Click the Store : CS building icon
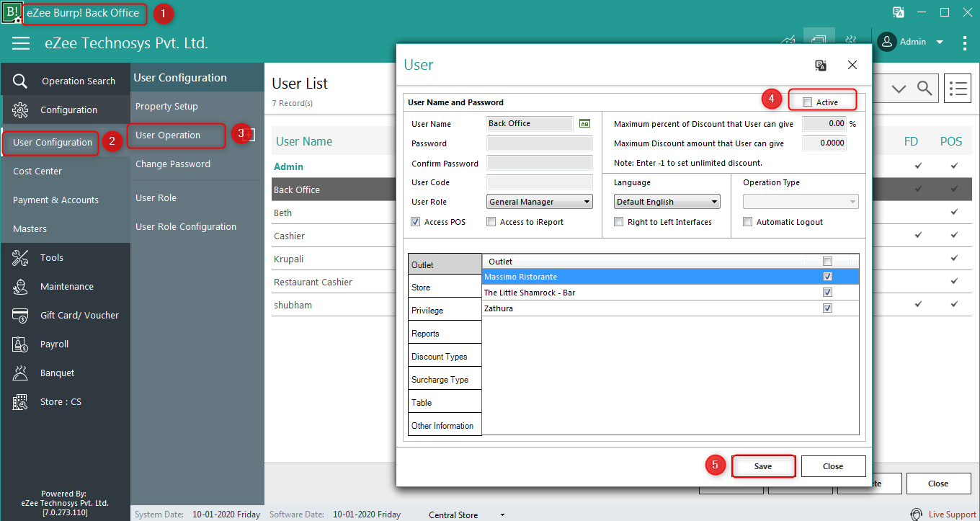The image size is (980, 521). [20, 401]
